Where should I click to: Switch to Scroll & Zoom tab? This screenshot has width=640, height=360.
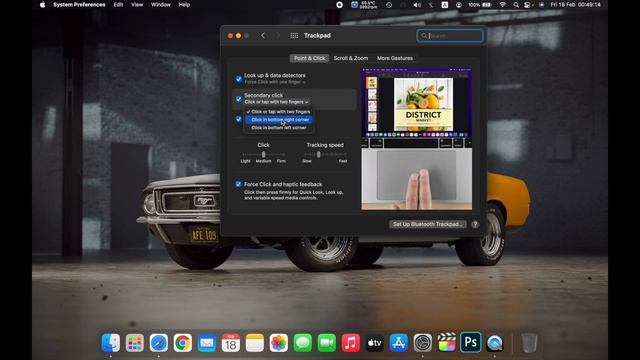coord(351,58)
